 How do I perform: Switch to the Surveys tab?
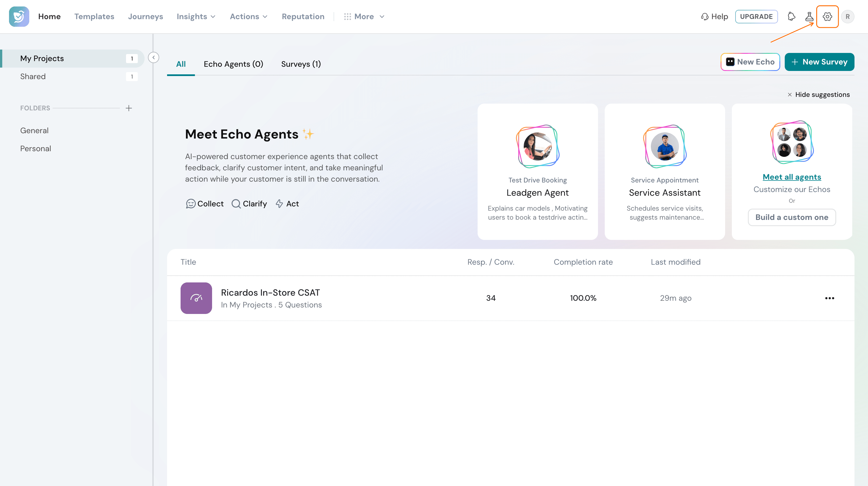click(x=301, y=64)
